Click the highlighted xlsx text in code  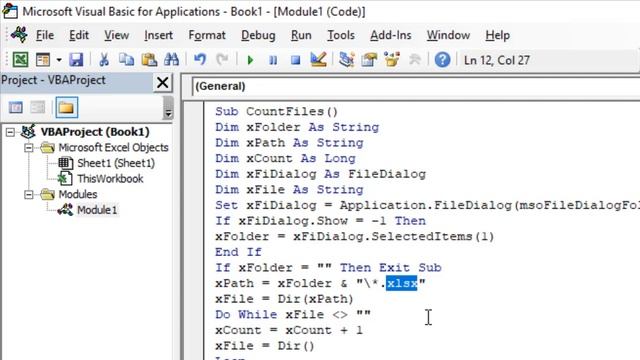402,283
